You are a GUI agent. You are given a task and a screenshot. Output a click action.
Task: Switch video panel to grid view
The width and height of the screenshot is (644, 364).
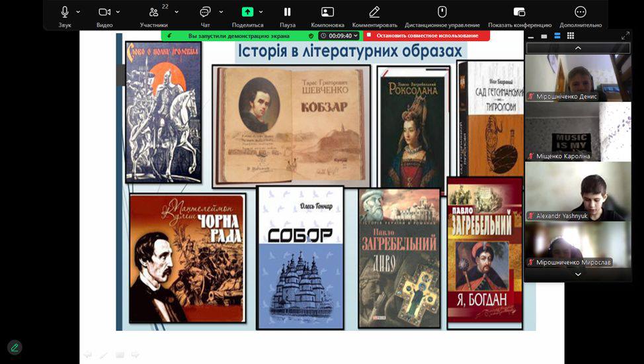(571, 36)
